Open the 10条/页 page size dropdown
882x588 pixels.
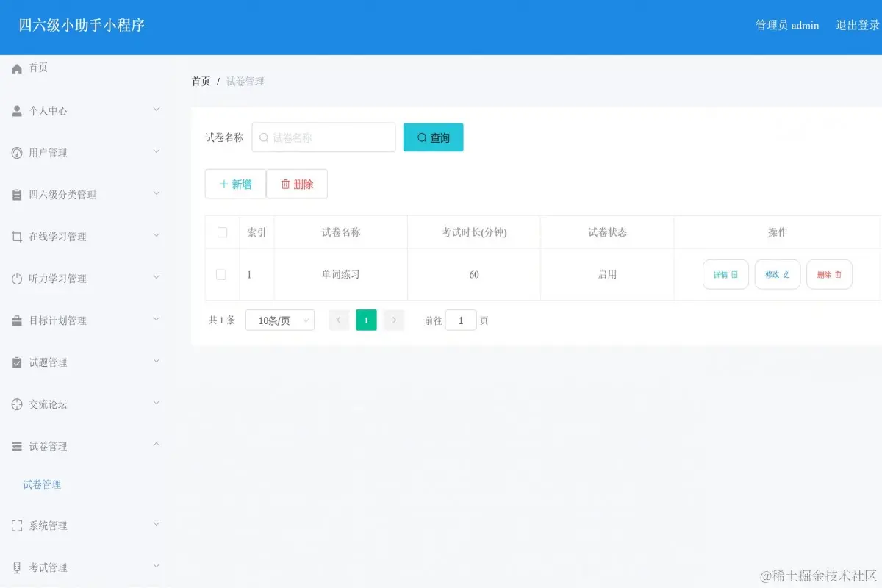tap(280, 320)
